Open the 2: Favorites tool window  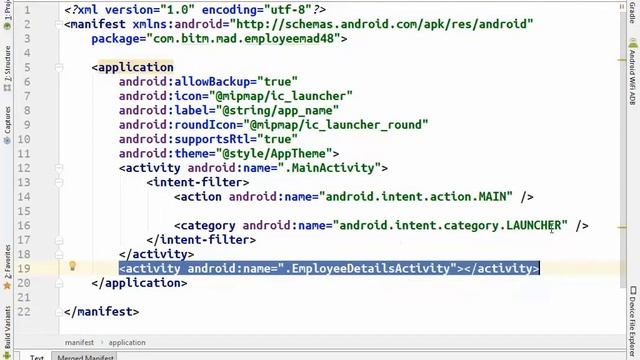(x=7, y=267)
